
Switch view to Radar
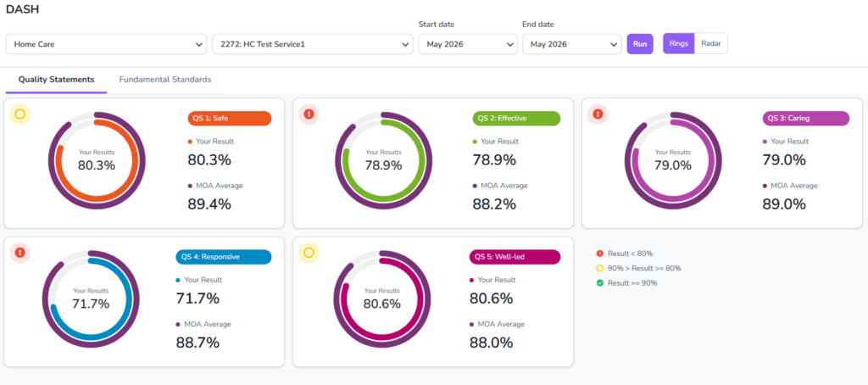pyautogui.click(x=711, y=44)
